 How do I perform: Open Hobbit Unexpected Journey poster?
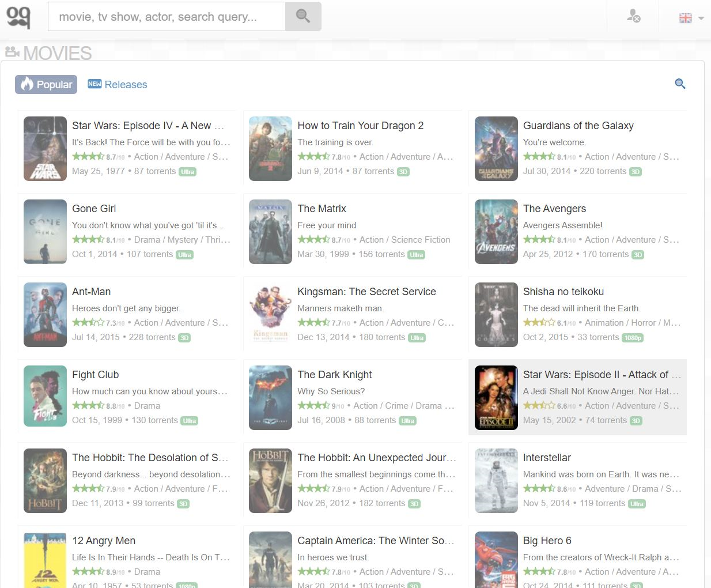tap(270, 481)
